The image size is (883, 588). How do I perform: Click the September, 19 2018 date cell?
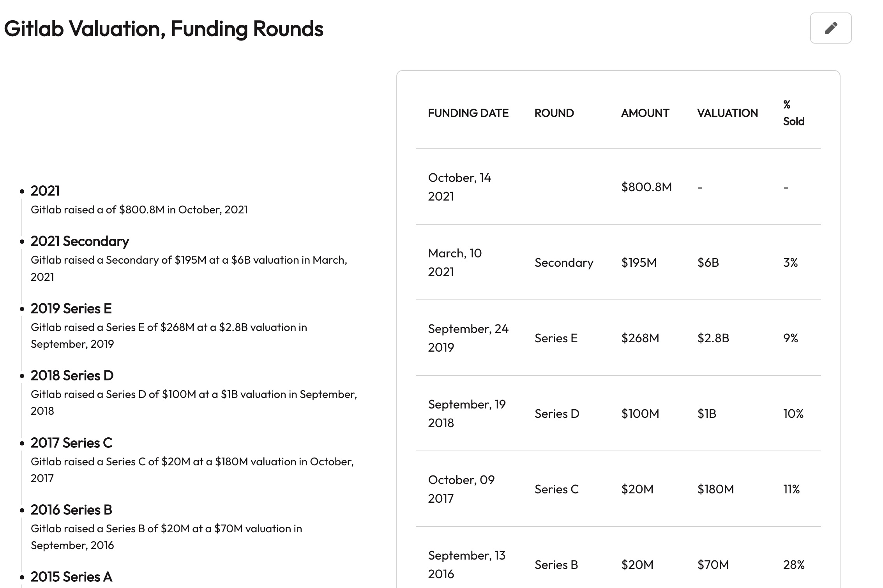(467, 414)
